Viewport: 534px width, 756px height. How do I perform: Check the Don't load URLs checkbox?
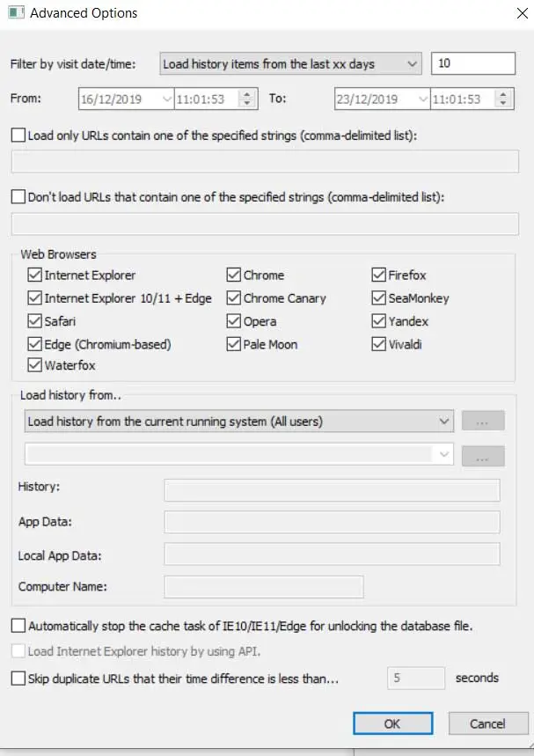tap(18, 197)
